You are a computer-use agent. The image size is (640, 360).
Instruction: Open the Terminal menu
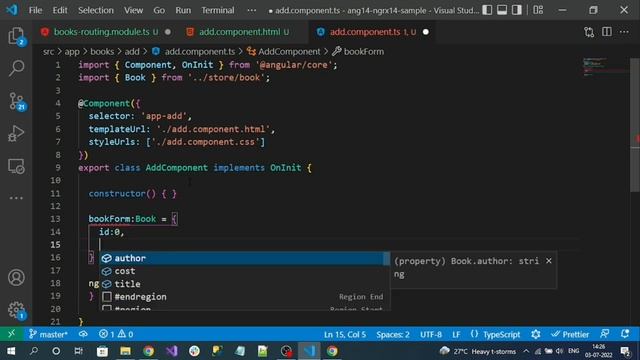pyautogui.click(x=218, y=10)
